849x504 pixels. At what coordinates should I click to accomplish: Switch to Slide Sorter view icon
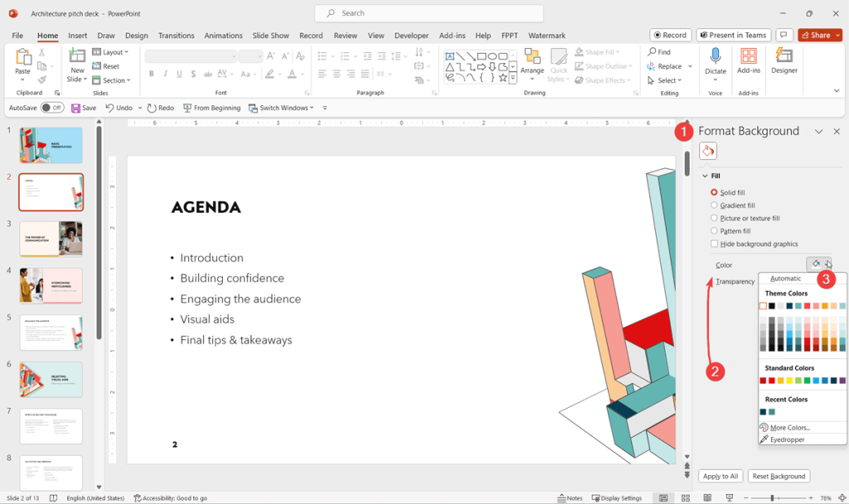point(686,497)
